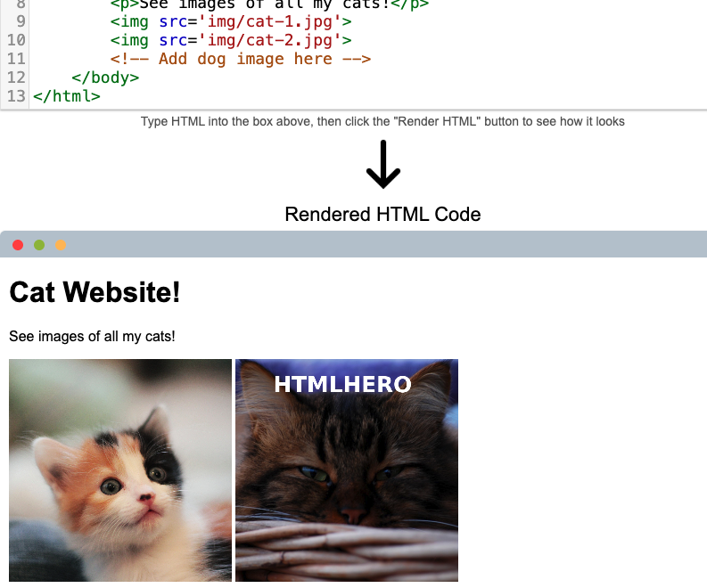Click the orange dot in browser bar
The width and height of the screenshot is (707, 588).
[61, 245]
